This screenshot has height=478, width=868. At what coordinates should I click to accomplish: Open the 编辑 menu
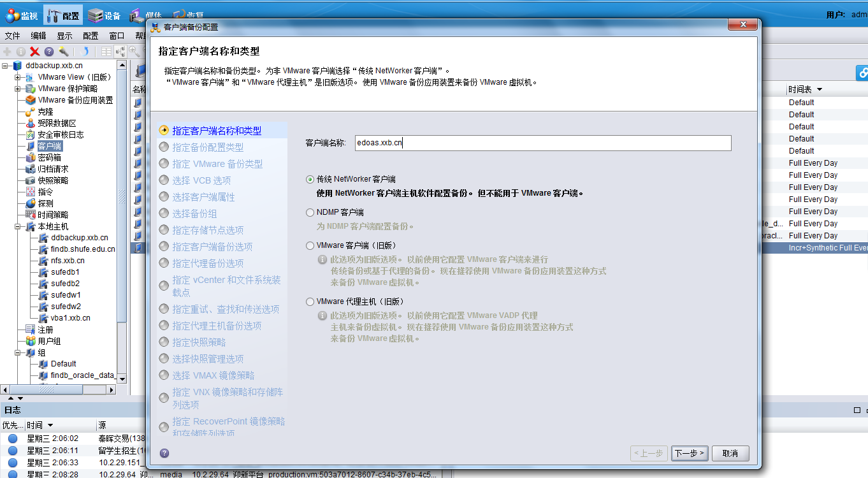click(x=38, y=36)
